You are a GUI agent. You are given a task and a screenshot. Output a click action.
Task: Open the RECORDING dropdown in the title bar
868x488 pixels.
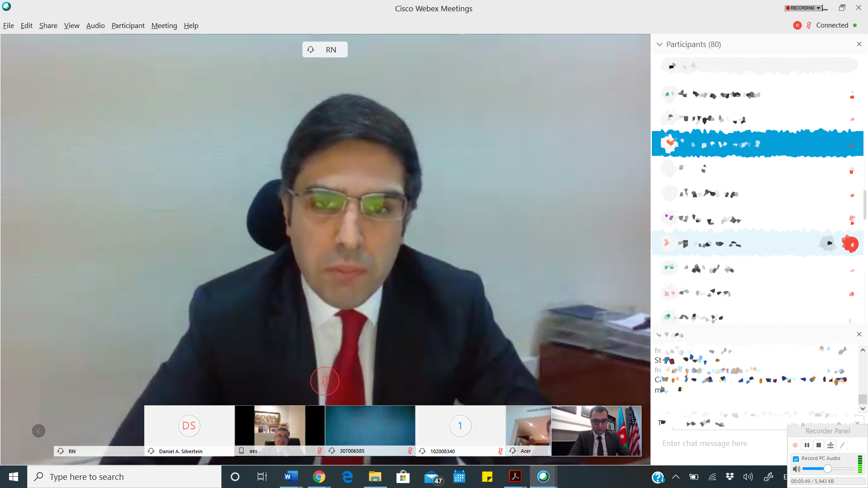[803, 8]
